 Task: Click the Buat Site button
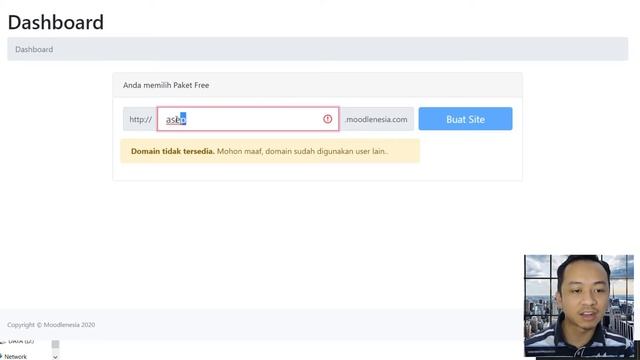pos(465,119)
